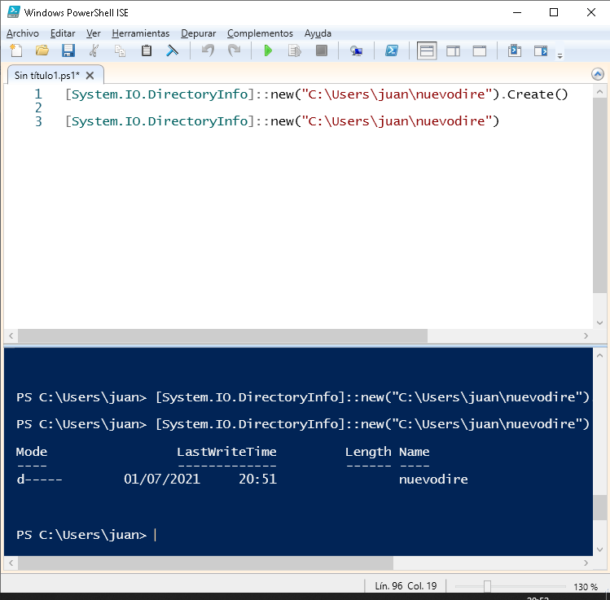610x600 pixels.
Task: Save the script with the floppy disk icon
Action: click(x=68, y=51)
